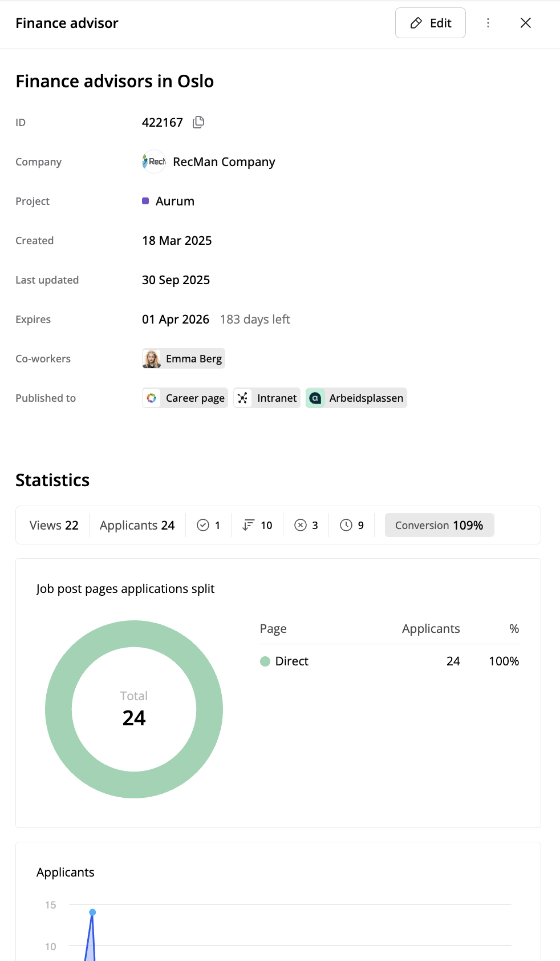Screen dimensions: 560x961
Task: Click the checkmark approved count icon
Action: [x=203, y=525]
